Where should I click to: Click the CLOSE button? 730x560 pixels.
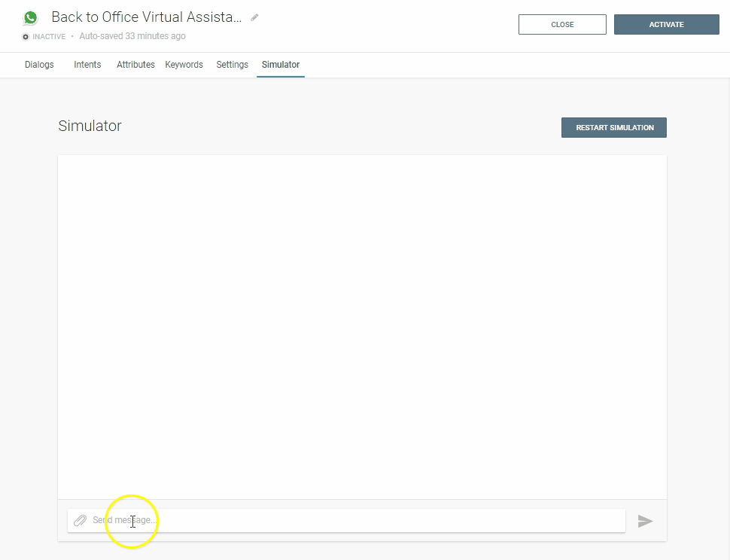point(562,25)
